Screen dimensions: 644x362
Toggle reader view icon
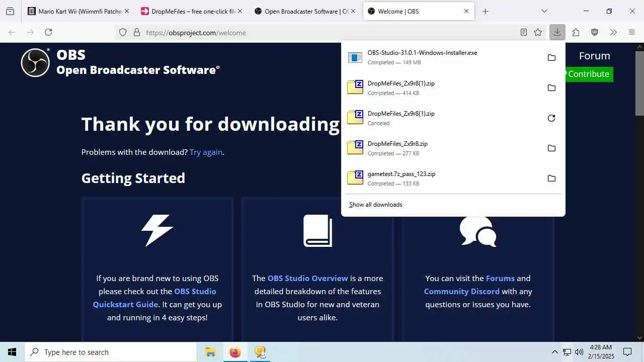coord(524,32)
